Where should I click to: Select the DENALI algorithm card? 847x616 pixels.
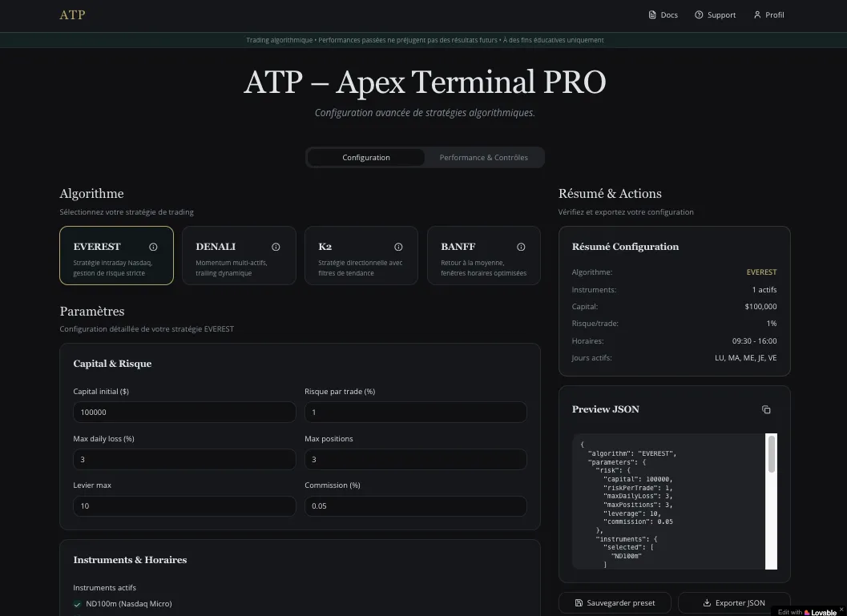pos(239,256)
